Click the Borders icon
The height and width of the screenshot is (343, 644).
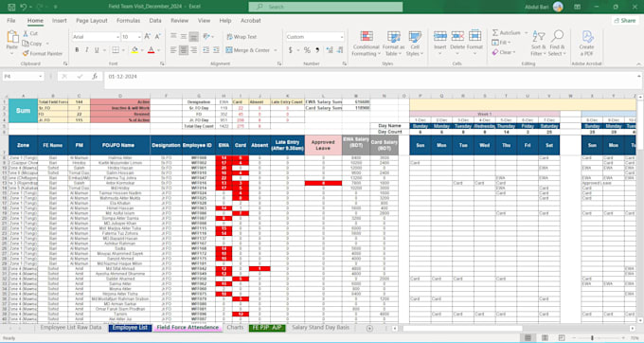(x=116, y=50)
